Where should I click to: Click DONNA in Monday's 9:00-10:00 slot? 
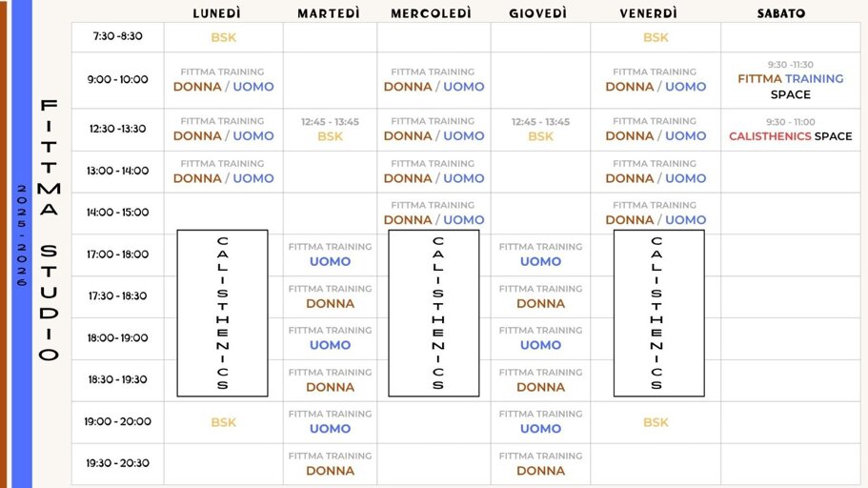point(197,87)
